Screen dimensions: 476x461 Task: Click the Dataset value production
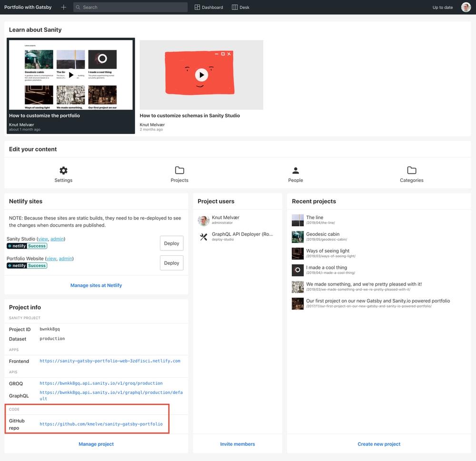point(52,339)
